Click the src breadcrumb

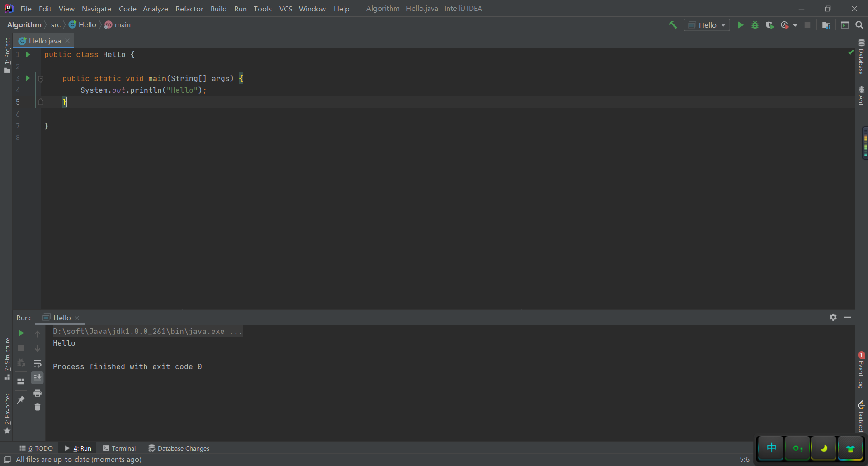[x=56, y=25]
